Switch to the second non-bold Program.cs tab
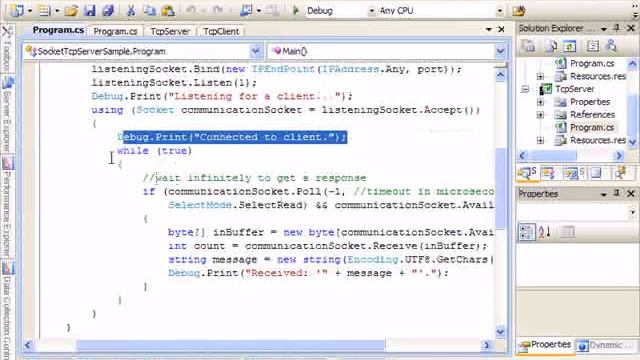The height and width of the screenshot is (360, 640). pyautogui.click(x=115, y=31)
